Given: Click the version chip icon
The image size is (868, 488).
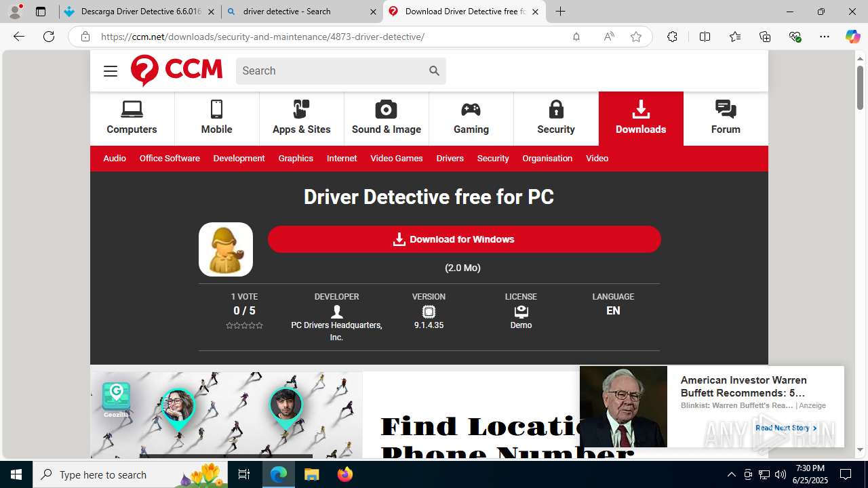Looking at the screenshot, I should 429,312.
